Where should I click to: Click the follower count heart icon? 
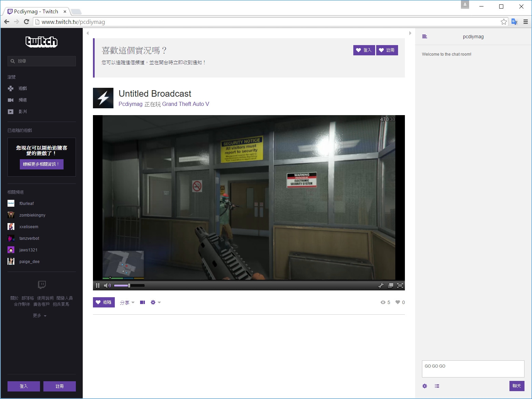tap(398, 302)
